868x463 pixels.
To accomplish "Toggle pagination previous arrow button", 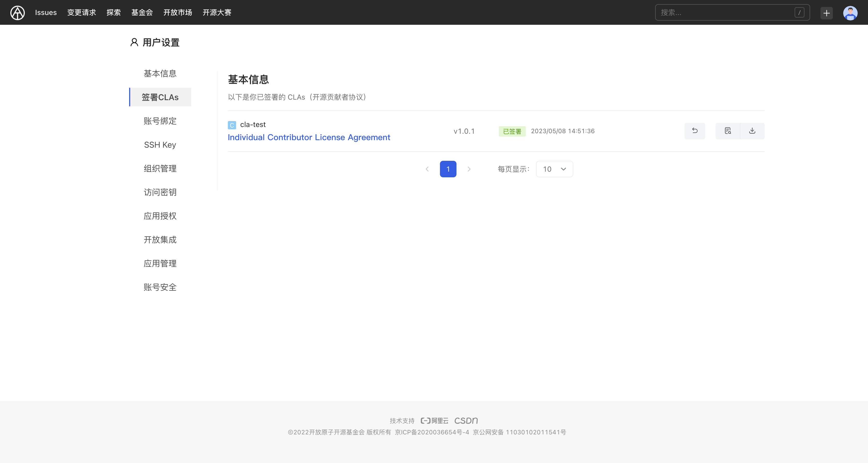I will point(427,169).
